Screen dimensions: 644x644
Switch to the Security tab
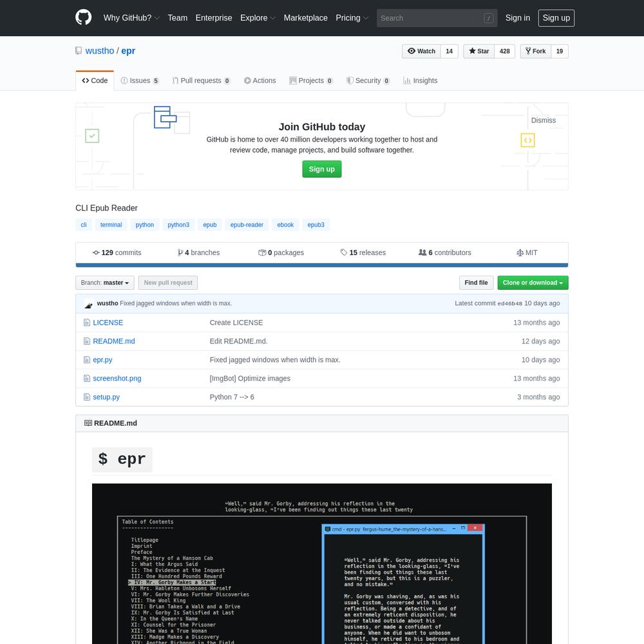[368, 81]
